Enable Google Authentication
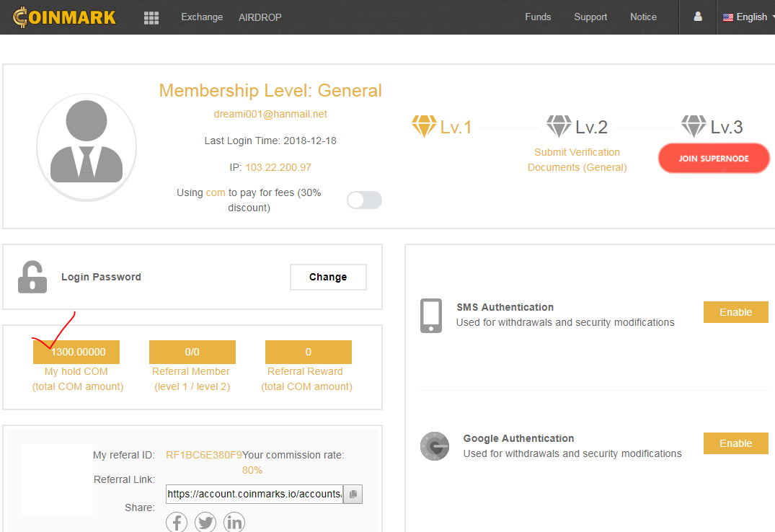 (x=735, y=443)
